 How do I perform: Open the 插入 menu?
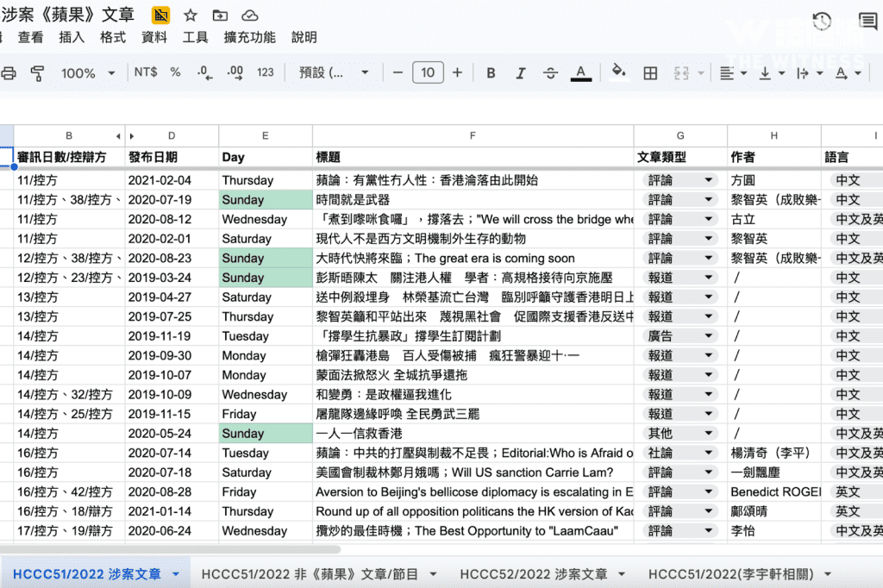tap(72, 37)
